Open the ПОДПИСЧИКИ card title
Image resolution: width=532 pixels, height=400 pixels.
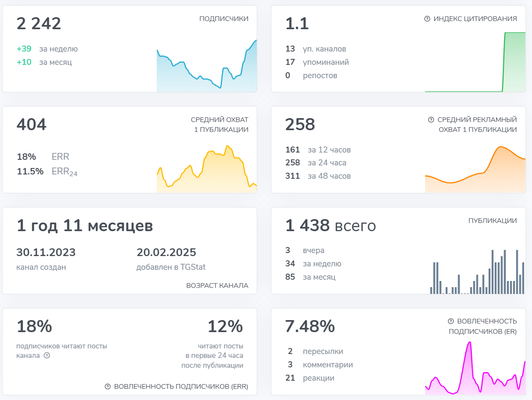(x=224, y=19)
